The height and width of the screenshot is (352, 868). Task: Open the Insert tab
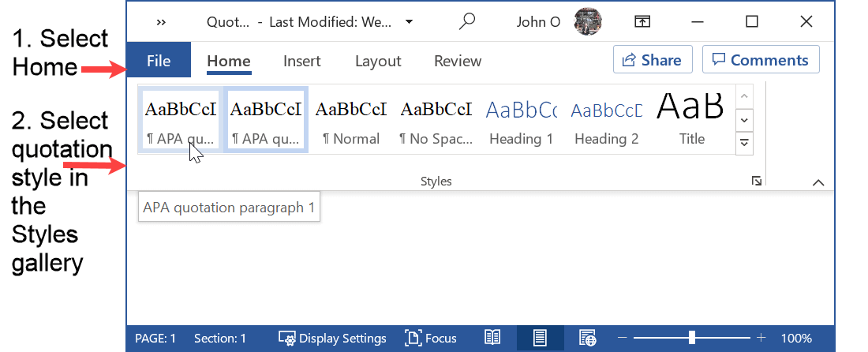pyautogui.click(x=301, y=61)
